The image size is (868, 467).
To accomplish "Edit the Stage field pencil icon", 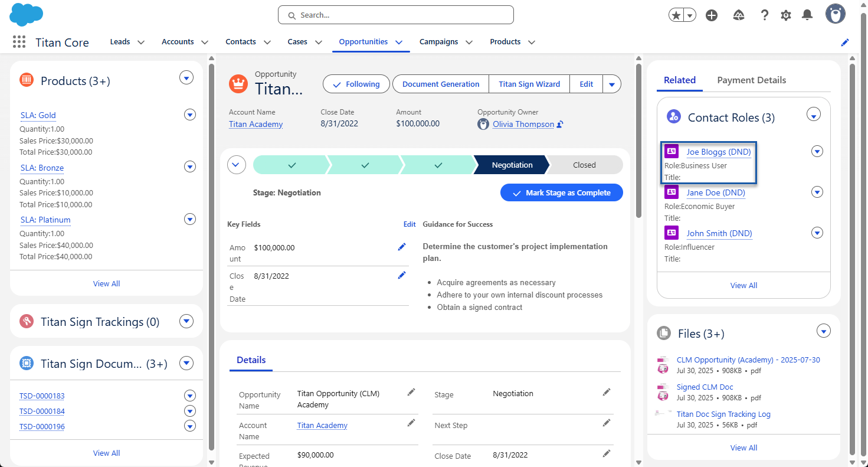I will (606, 392).
